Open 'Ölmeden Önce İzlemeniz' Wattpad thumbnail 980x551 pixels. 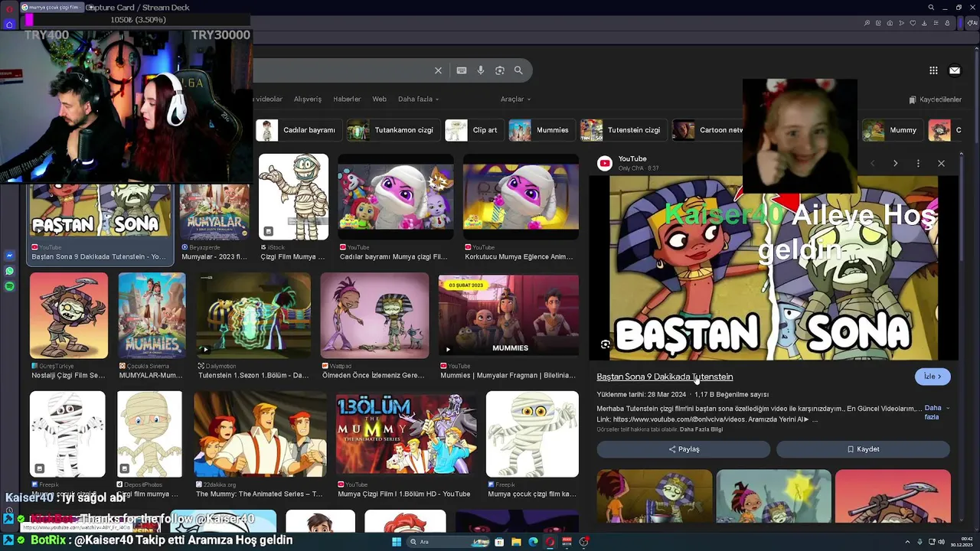coord(375,316)
